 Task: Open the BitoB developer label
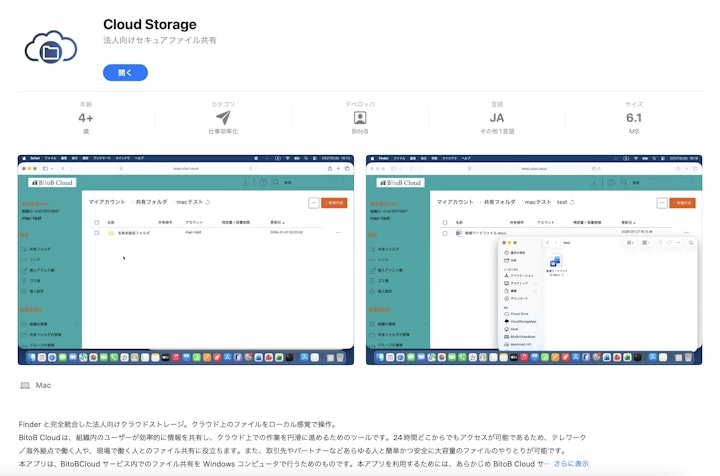point(360,131)
